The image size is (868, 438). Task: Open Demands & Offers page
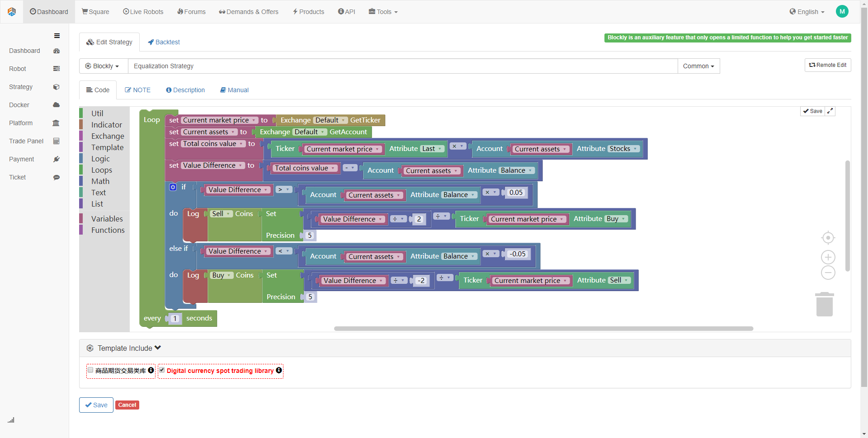click(x=249, y=12)
